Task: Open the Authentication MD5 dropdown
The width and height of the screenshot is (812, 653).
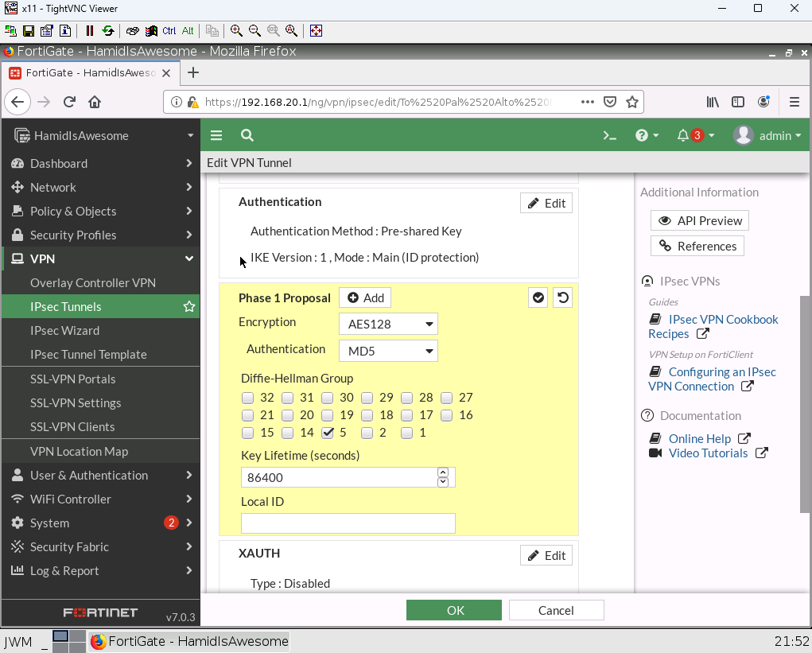Action: coord(388,351)
